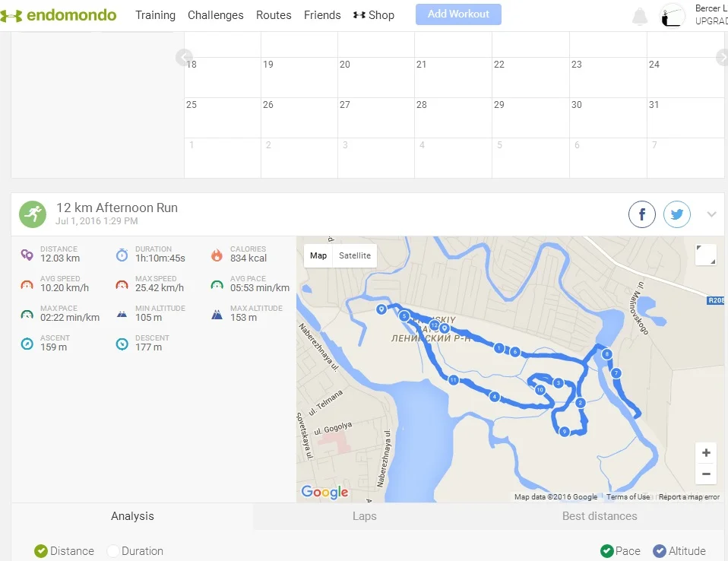Enable the Distance option
728x561 pixels.
click(x=41, y=551)
